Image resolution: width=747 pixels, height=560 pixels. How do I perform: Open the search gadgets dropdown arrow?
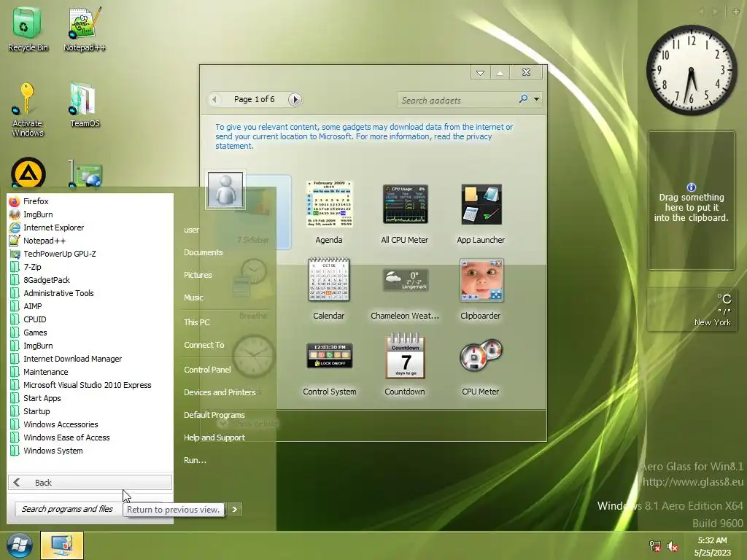coord(536,99)
